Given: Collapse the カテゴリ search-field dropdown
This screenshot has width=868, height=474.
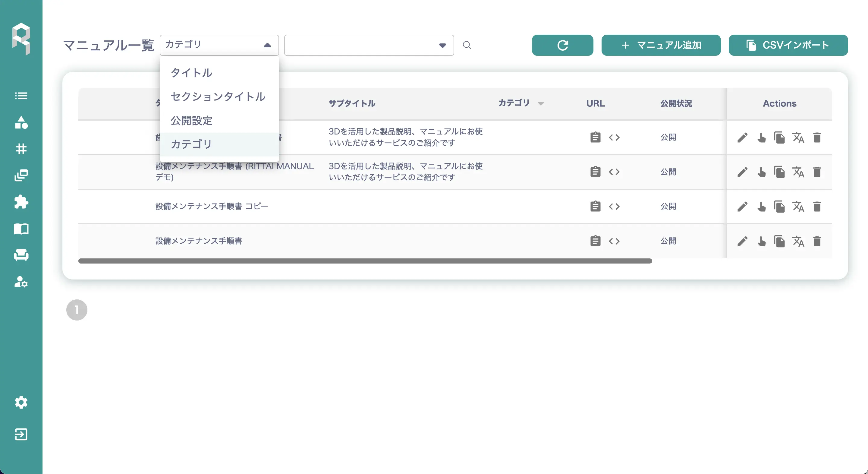Looking at the screenshot, I should [267, 45].
